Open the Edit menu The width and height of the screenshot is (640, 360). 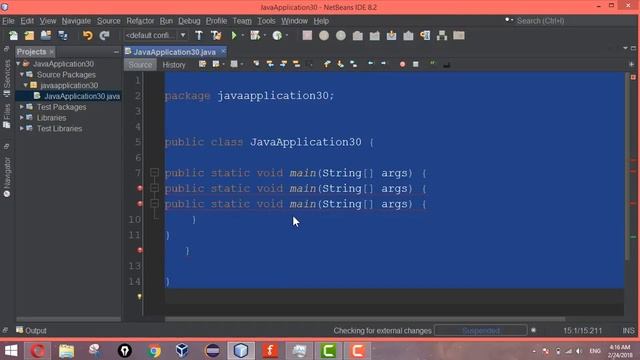pos(27,21)
